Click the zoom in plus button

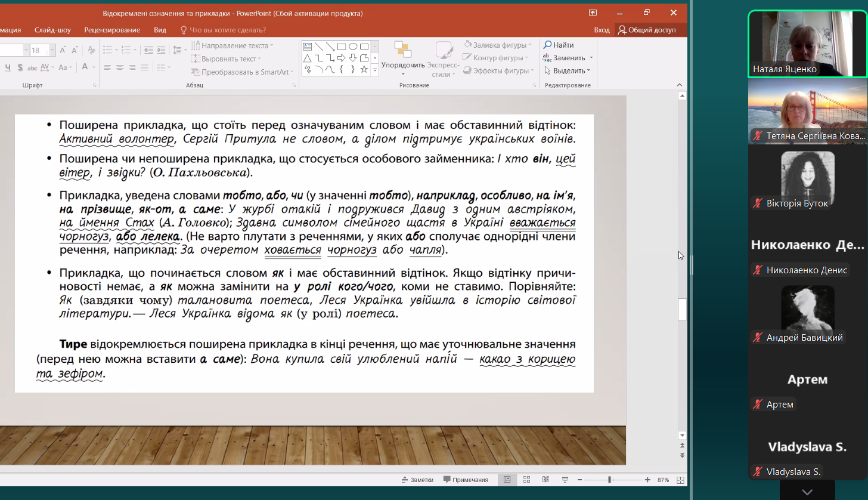tap(648, 480)
